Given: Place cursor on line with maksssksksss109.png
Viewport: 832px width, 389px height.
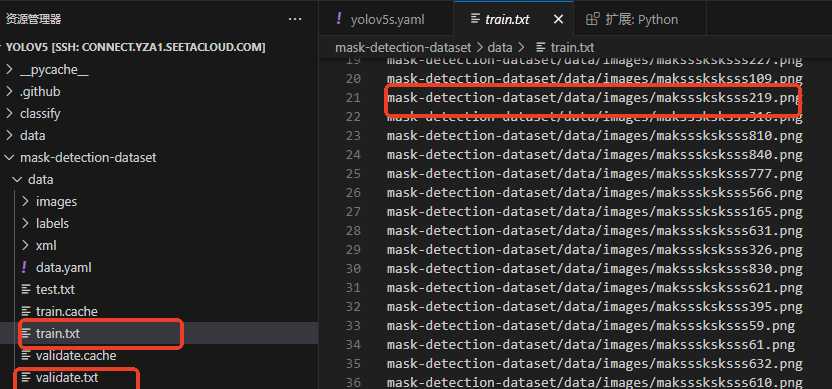Looking at the screenshot, I should (594, 79).
